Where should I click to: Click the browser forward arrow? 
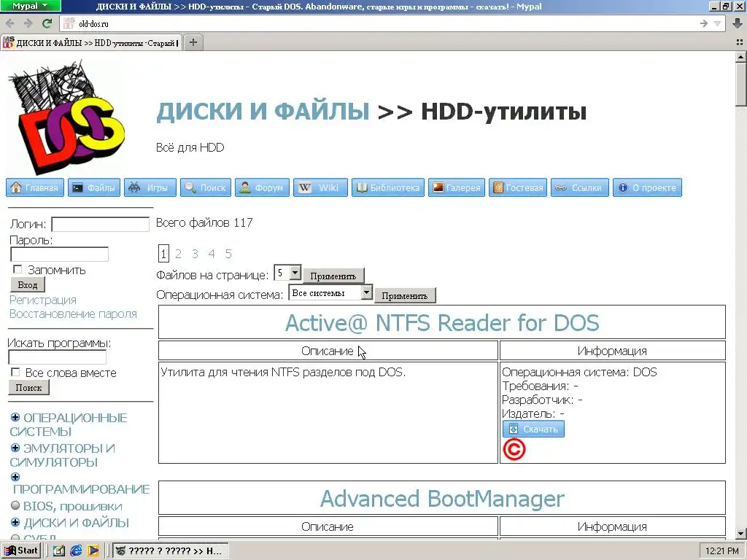pos(28,23)
